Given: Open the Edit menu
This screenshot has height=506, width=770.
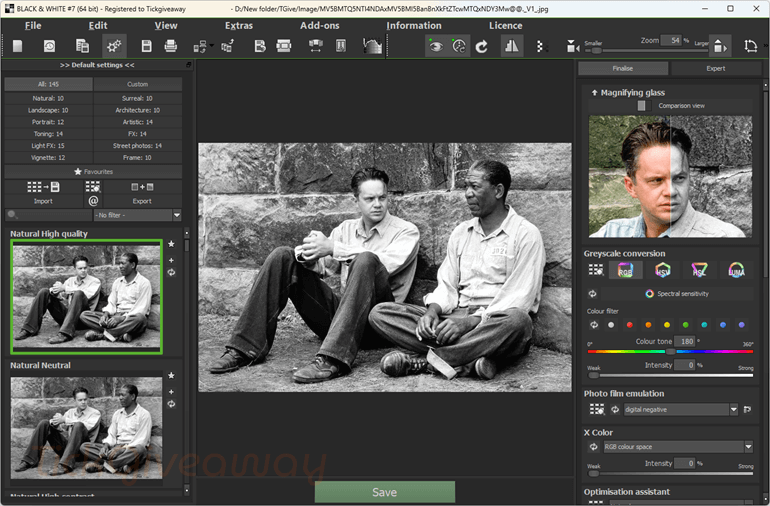Looking at the screenshot, I should pos(98,26).
